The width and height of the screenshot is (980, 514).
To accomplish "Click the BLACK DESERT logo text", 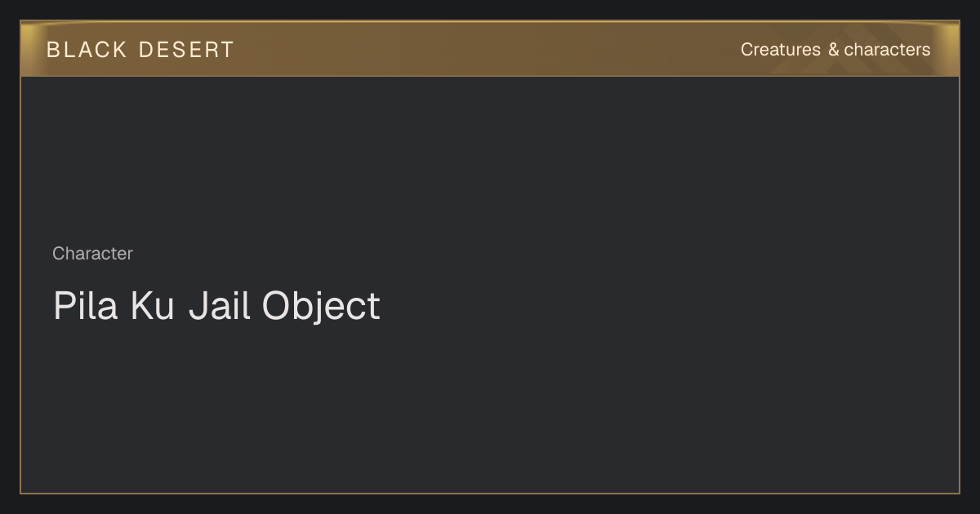I will [x=140, y=50].
